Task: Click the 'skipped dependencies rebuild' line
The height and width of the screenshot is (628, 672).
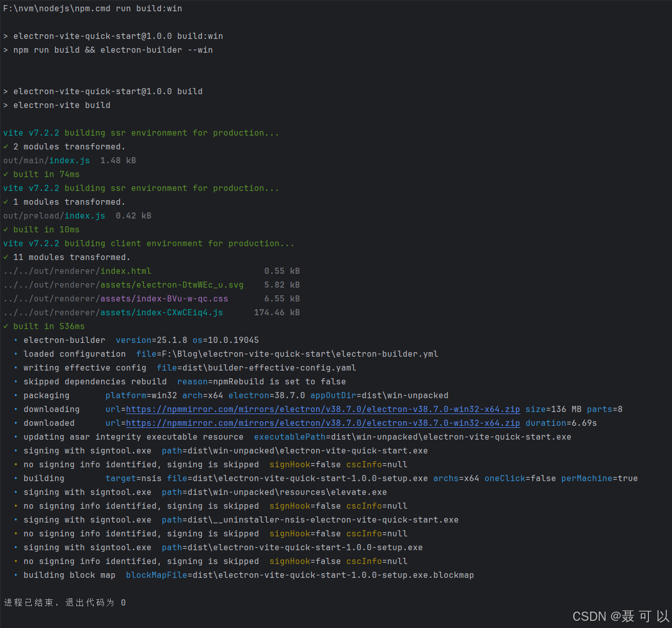Action: pos(180,382)
